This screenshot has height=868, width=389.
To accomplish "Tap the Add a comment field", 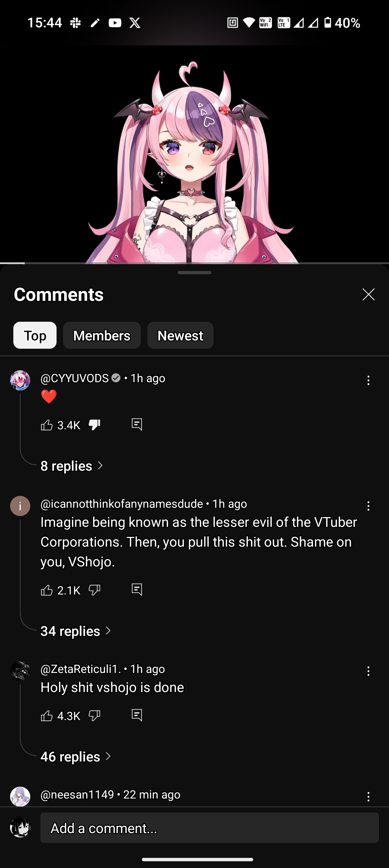I will click(210, 828).
